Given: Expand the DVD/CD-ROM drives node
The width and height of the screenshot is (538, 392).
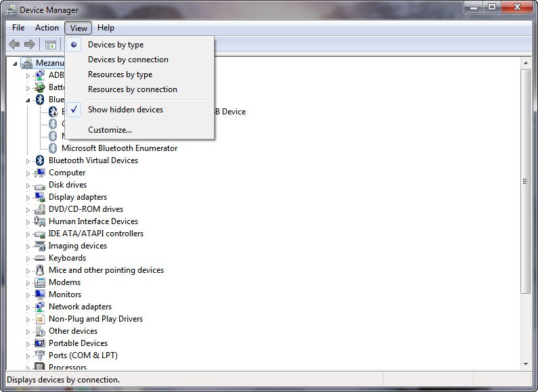Looking at the screenshot, I should [x=28, y=210].
